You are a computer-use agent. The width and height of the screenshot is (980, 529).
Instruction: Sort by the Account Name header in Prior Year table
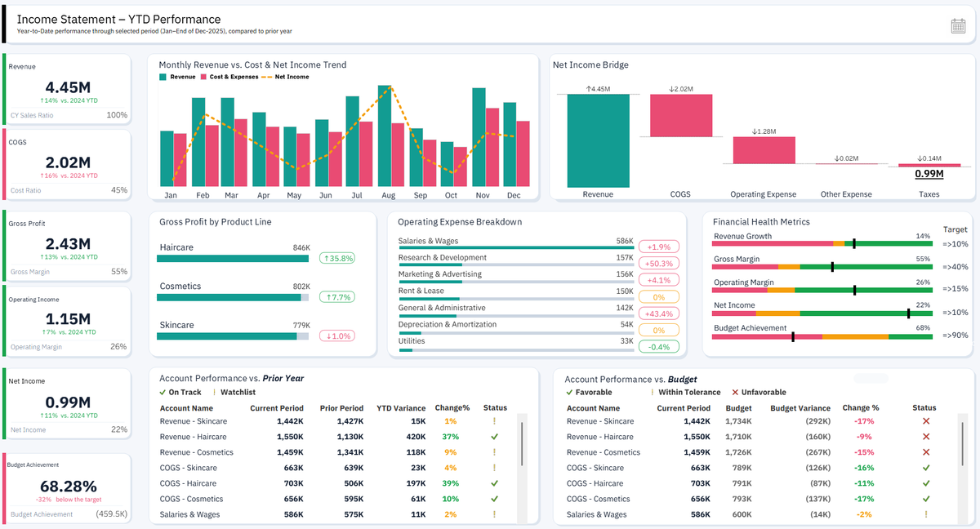pos(186,408)
